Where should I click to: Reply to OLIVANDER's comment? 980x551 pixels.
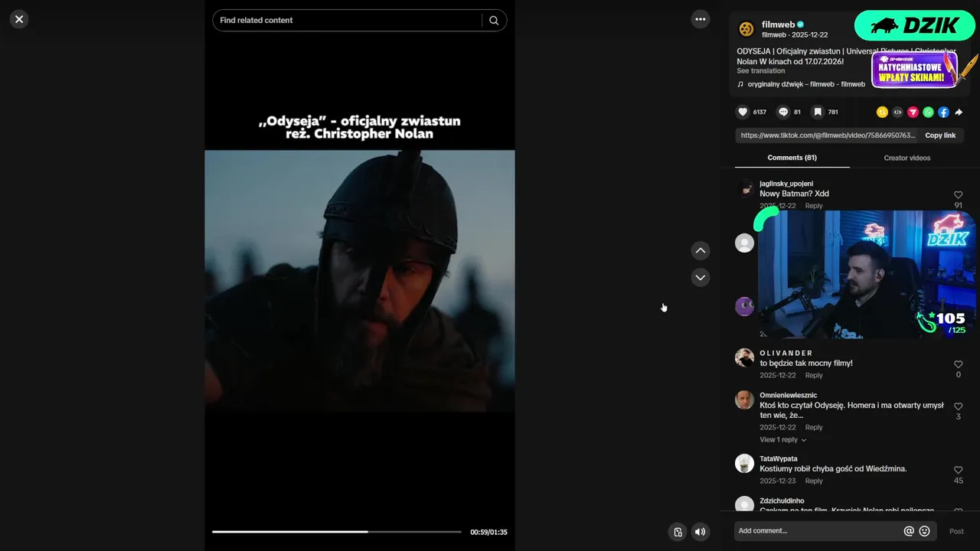coord(814,375)
